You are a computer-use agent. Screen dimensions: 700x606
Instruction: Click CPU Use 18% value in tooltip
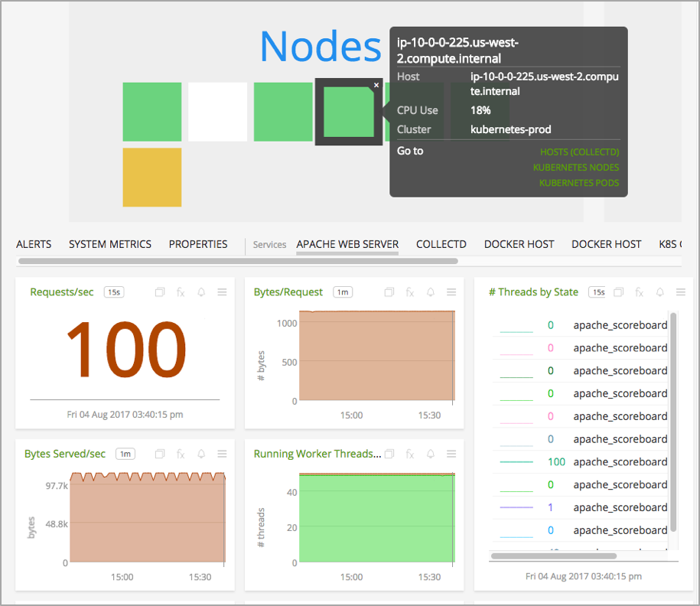coord(480,110)
